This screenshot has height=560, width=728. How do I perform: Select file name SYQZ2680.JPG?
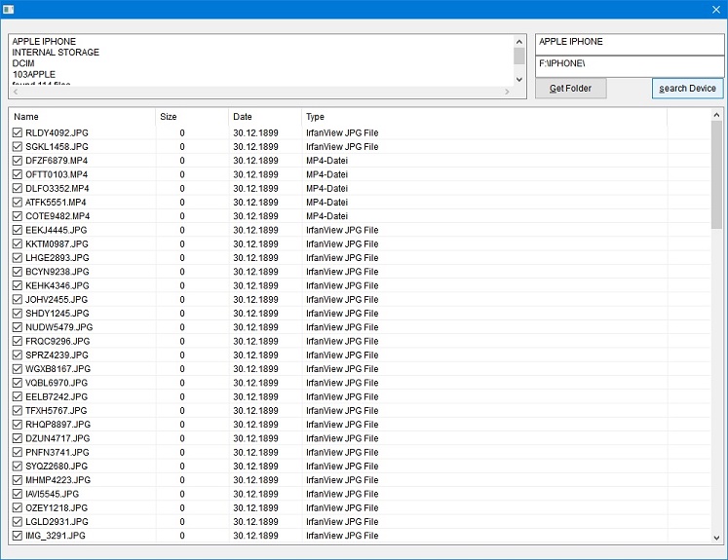(57, 467)
